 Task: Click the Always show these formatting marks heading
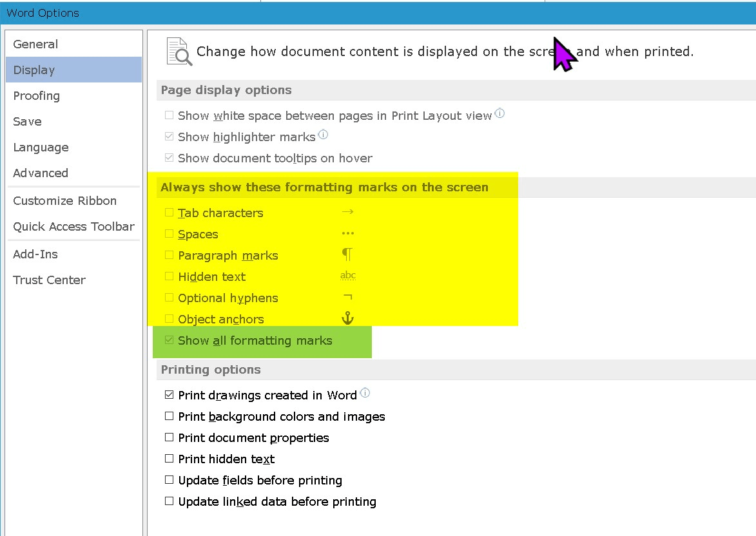point(324,187)
